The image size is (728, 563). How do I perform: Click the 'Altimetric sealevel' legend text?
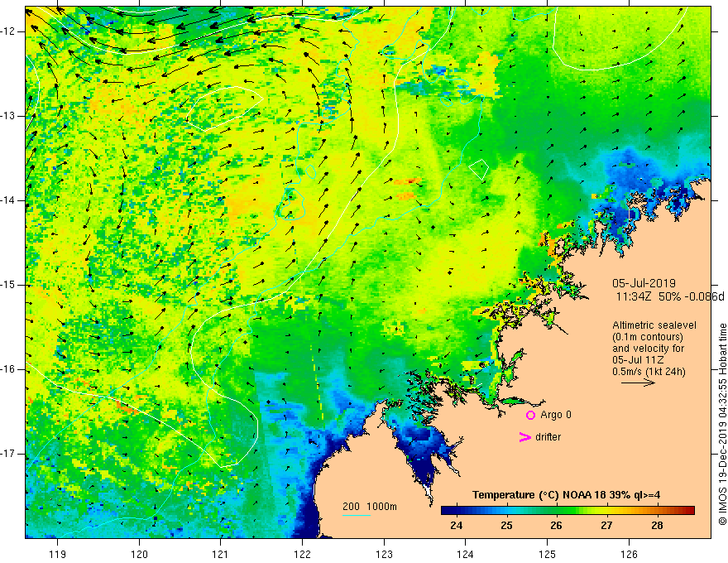[x=654, y=325]
